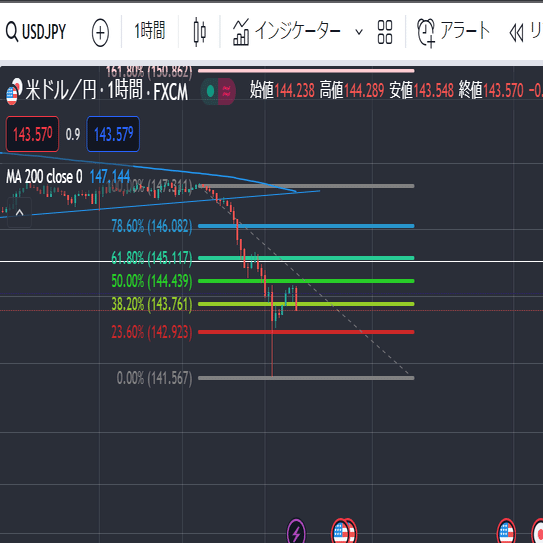Click the US flag symbol logo

coord(11,96)
